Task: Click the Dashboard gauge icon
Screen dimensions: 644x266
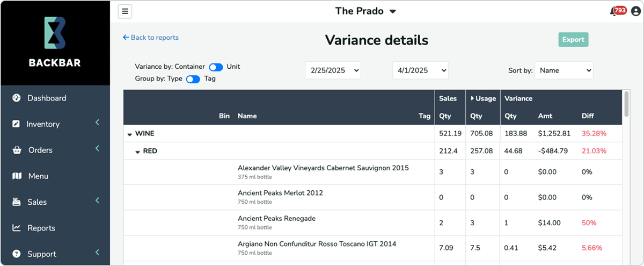Action: pyautogui.click(x=17, y=98)
